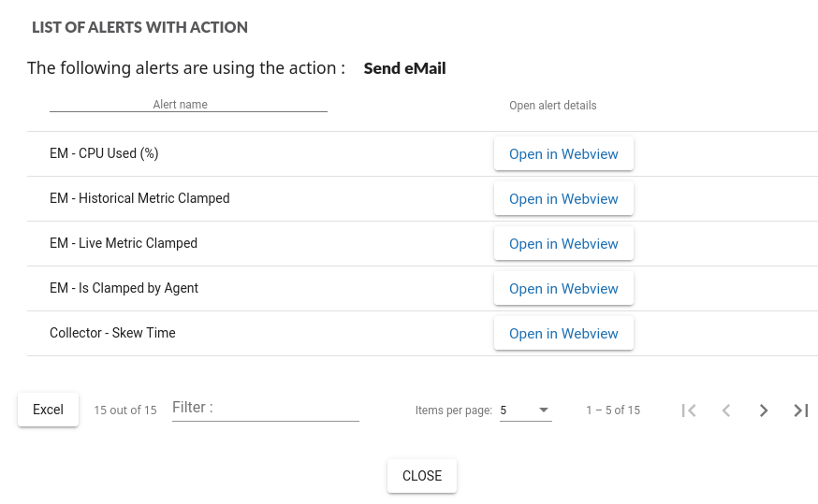This screenshot has width=818, height=504.
Task: Go to the next page of alerts
Action: pyautogui.click(x=764, y=410)
